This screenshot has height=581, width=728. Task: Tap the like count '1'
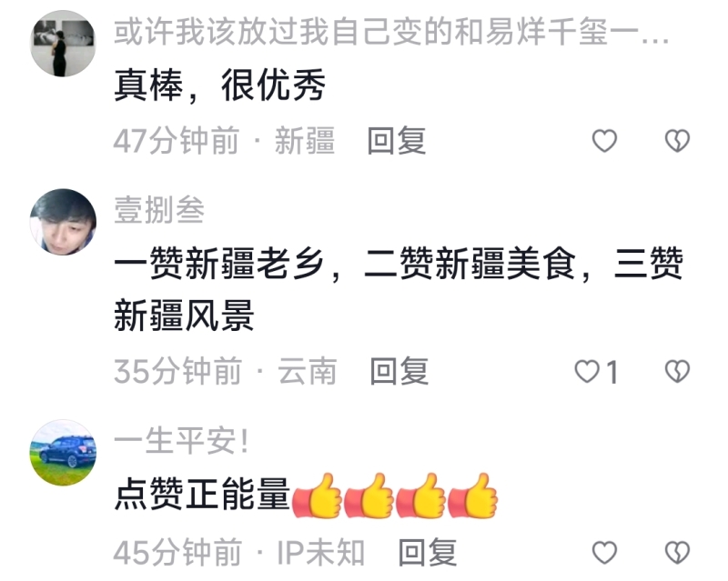point(612,372)
